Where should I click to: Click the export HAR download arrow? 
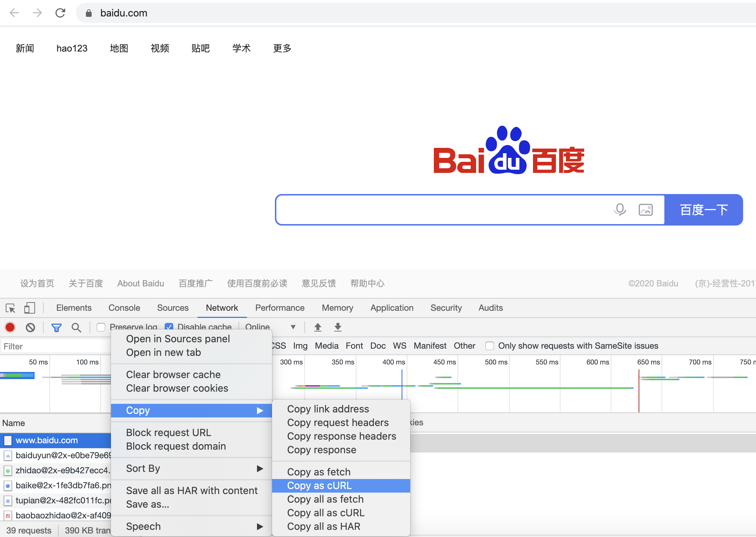pyautogui.click(x=338, y=327)
